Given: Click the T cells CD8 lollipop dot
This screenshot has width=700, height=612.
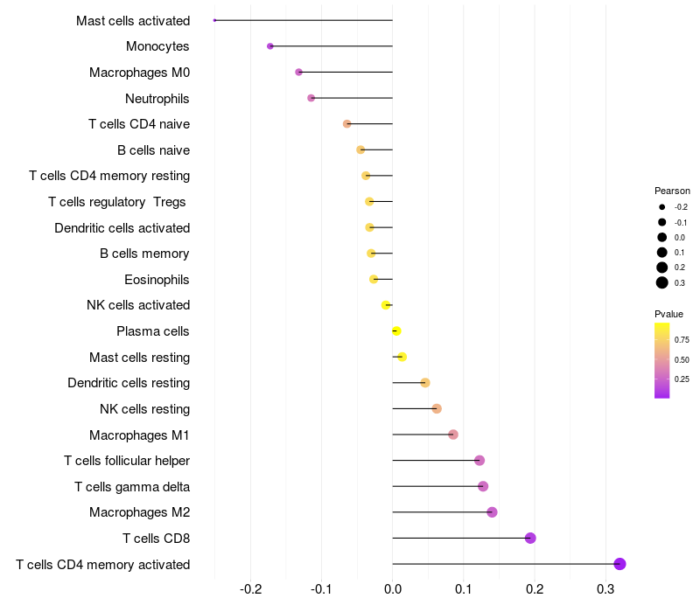Looking at the screenshot, I should tap(530, 538).
